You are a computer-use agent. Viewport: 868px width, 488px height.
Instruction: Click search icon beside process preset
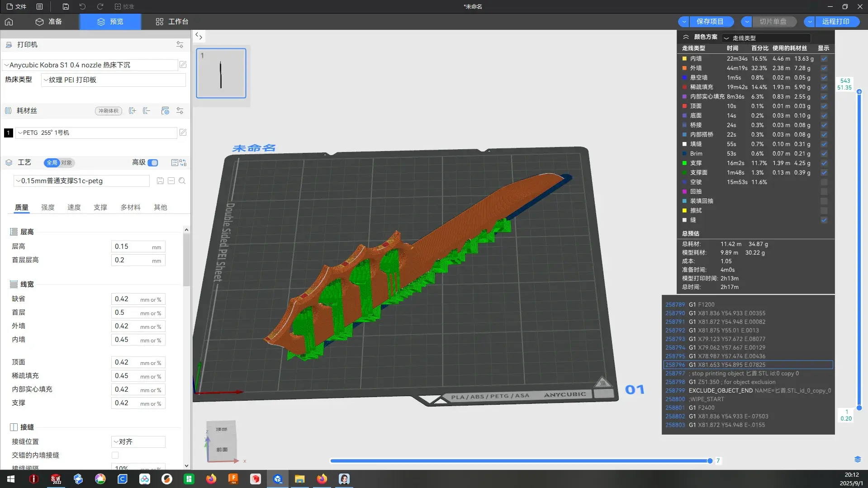click(x=182, y=181)
